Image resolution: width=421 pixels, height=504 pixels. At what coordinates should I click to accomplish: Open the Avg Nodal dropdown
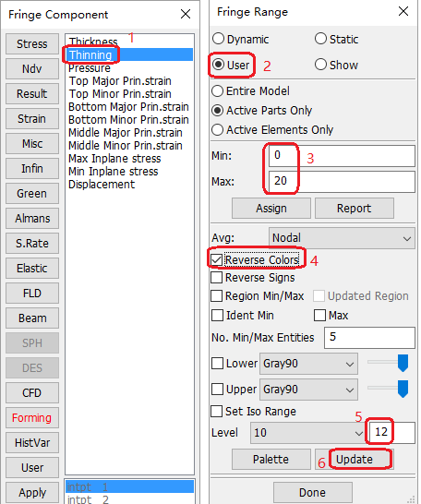click(342, 238)
